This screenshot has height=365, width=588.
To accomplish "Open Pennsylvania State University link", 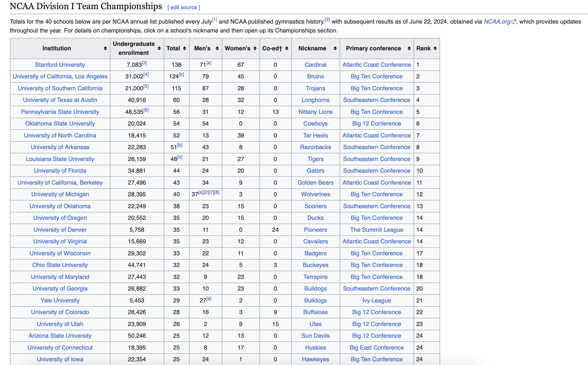I will click(x=60, y=112).
